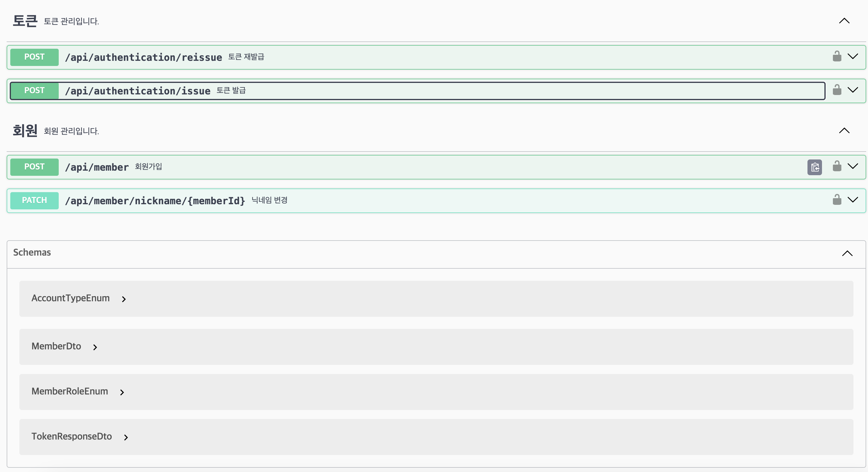Click '토큰 발급' summary text
Screen dimensions: 868x472
click(231, 91)
